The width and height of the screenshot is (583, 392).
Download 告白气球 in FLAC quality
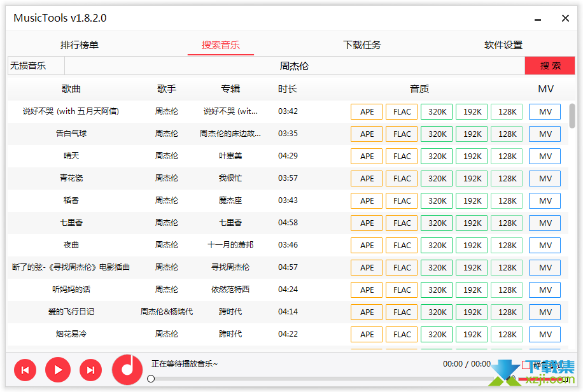point(402,134)
